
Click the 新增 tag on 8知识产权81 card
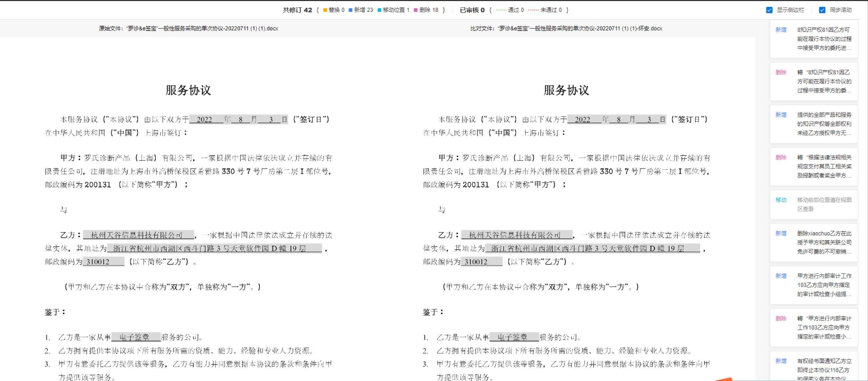(781, 30)
